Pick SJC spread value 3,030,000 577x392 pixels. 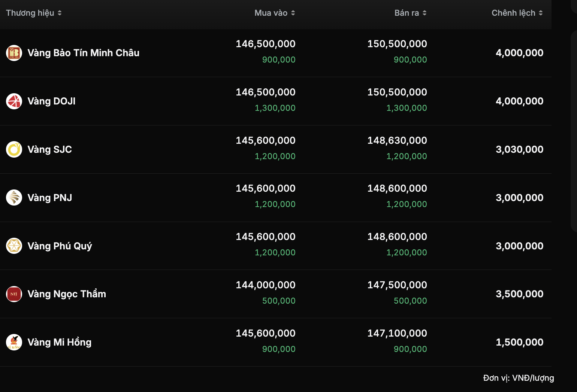(520, 149)
